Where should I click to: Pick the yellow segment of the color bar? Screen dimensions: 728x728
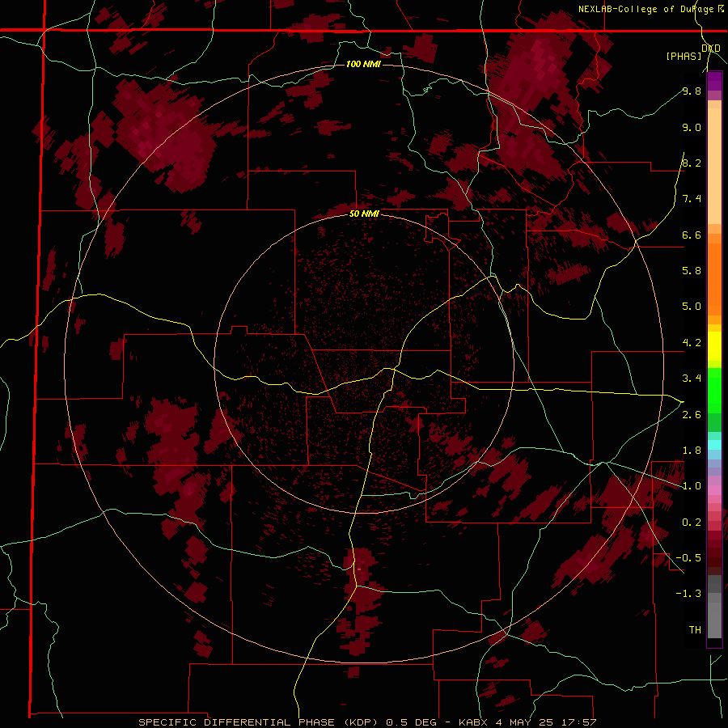click(x=714, y=346)
